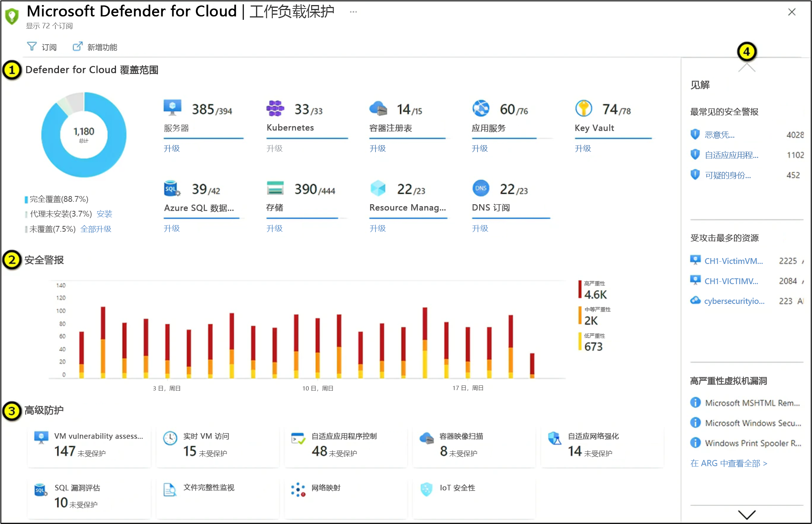Image resolution: width=812 pixels, height=524 pixels.
Task: Click 升级 under 服务器
Action: 172,148
